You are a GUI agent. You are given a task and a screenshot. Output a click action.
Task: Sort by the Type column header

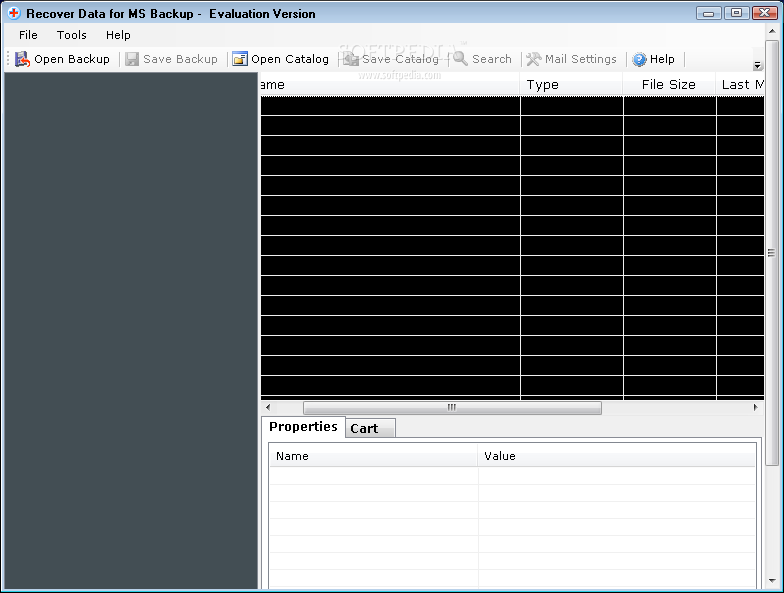click(x=572, y=84)
